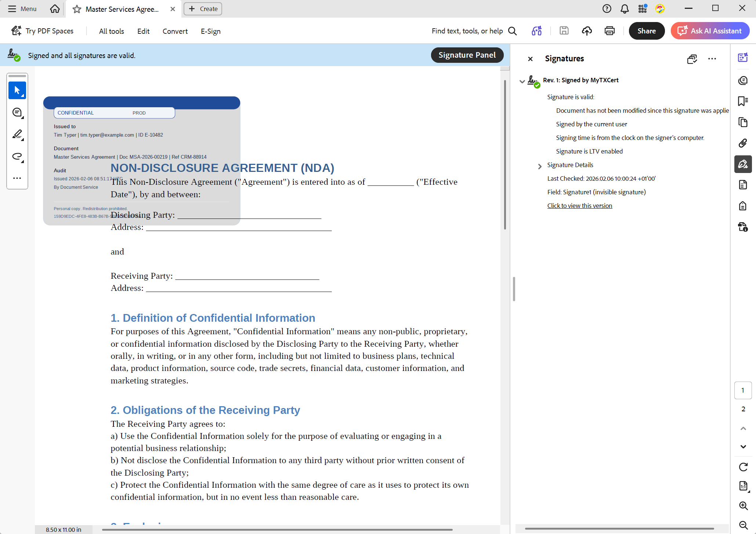
Task: Click the vertical document scrollbar
Action: [x=505, y=154]
